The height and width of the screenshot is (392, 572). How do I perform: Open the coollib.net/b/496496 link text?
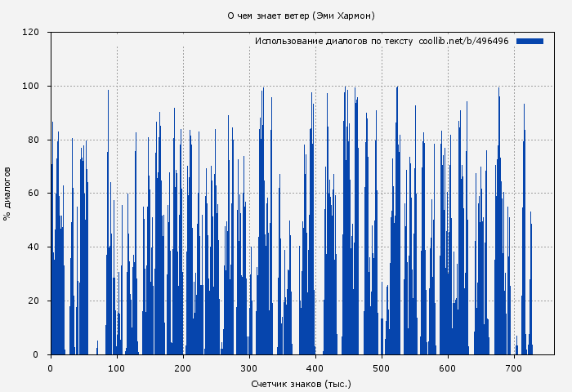[463, 41]
